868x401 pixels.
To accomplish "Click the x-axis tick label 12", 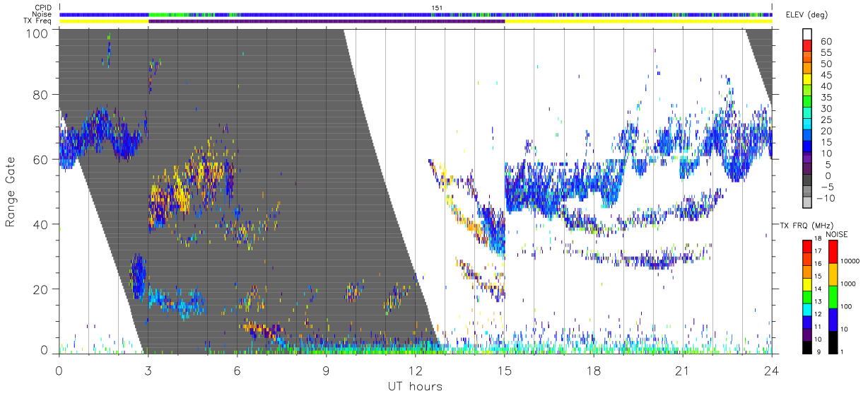I will click(x=415, y=371).
